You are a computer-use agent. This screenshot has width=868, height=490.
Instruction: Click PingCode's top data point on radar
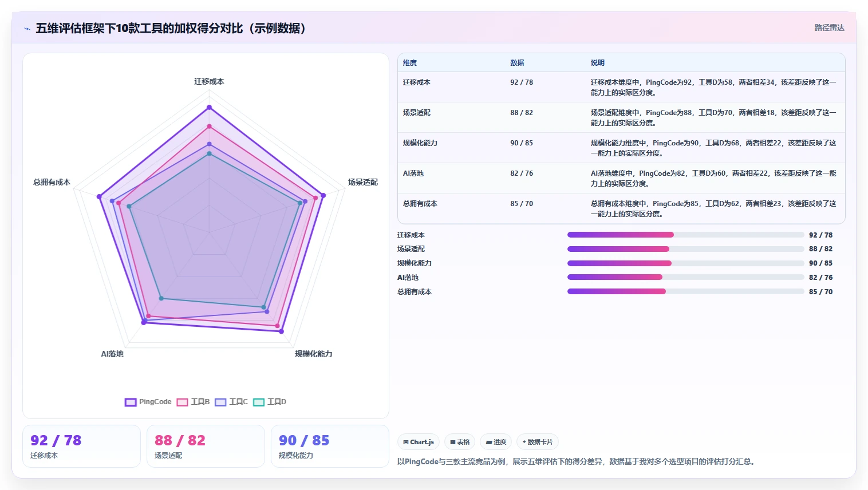209,107
